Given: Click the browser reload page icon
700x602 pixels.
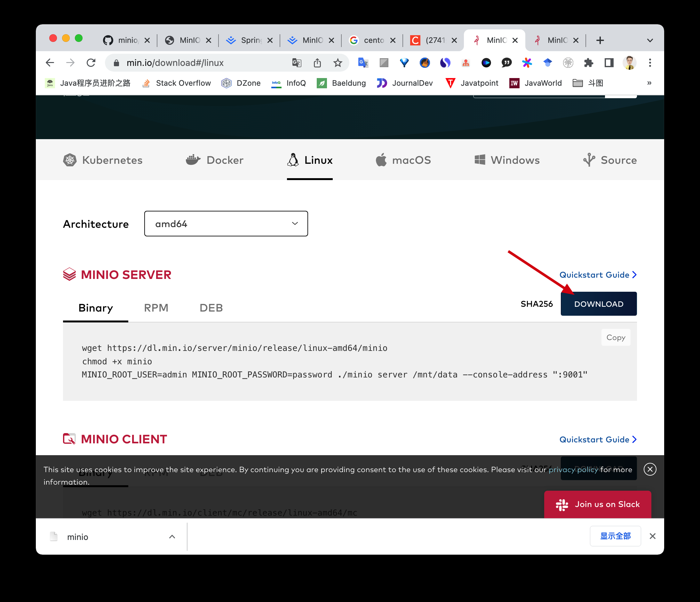Looking at the screenshot, I should [91, 63].
